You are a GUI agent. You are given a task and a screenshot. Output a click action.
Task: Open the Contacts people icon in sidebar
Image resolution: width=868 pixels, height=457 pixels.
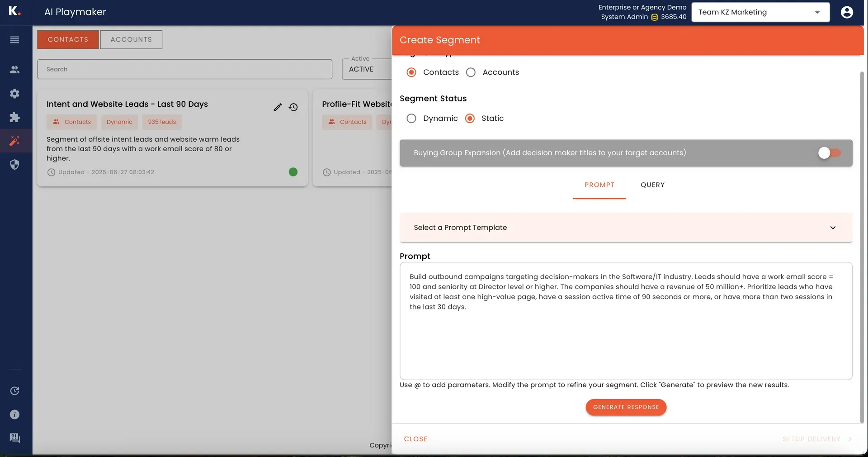click(x=14, y=69)
